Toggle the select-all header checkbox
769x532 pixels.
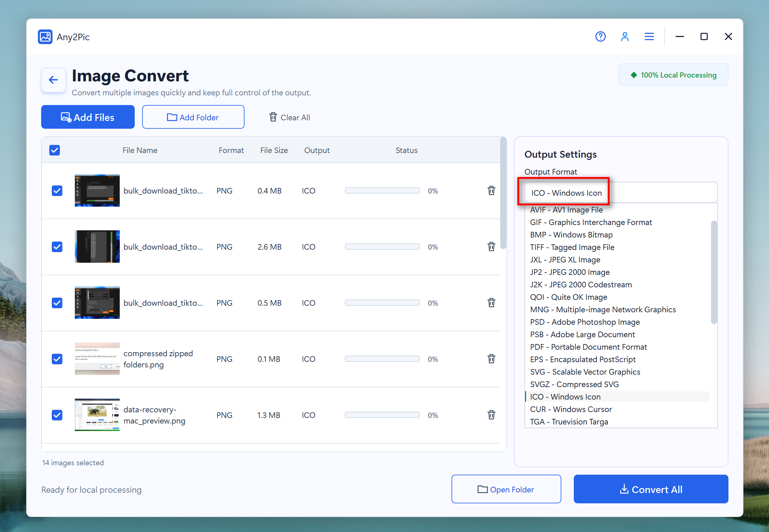[x=55, y=150]
